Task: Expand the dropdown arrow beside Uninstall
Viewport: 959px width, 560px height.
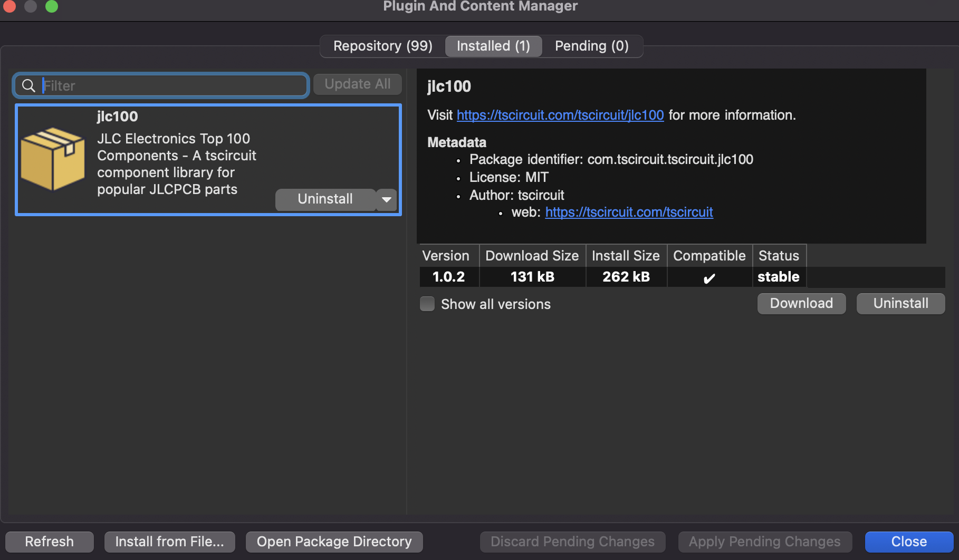Action: 387,199
